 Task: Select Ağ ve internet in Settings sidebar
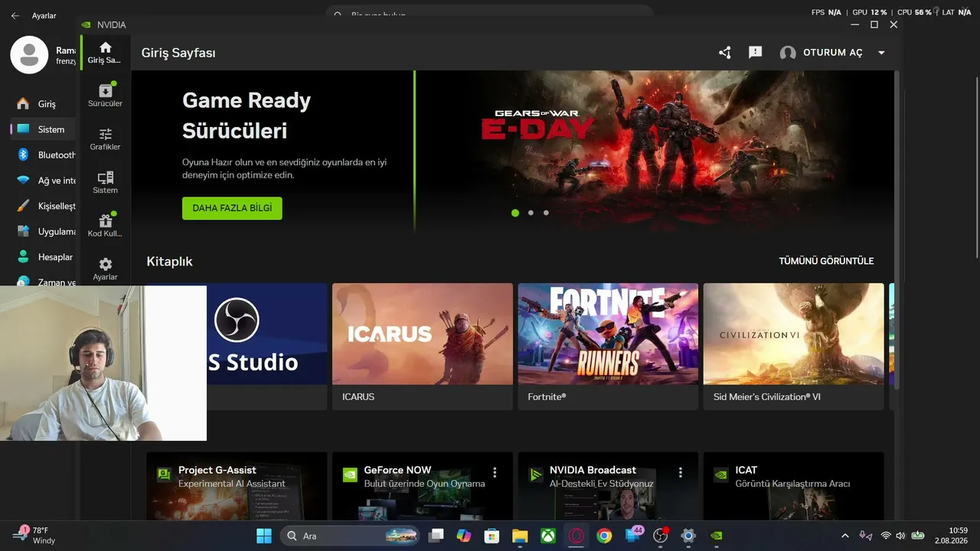44,181
